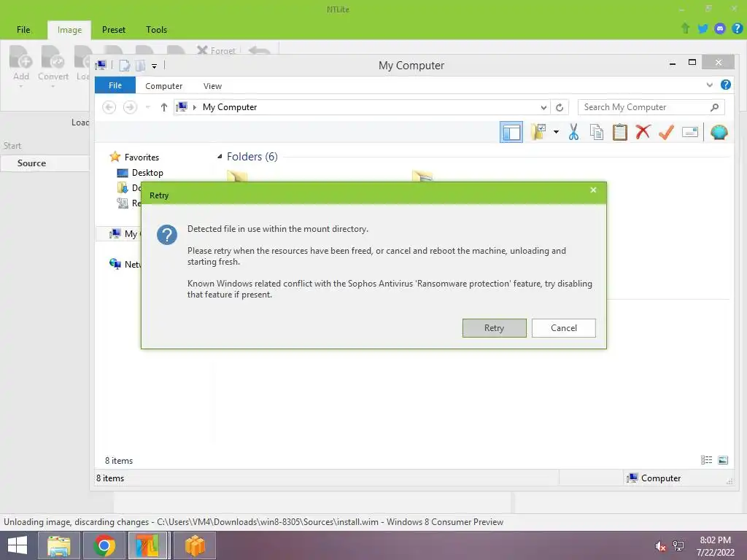Open taskbar clock showing 8:02 PM
Screen dimensions: 747x560
point(715,546)
